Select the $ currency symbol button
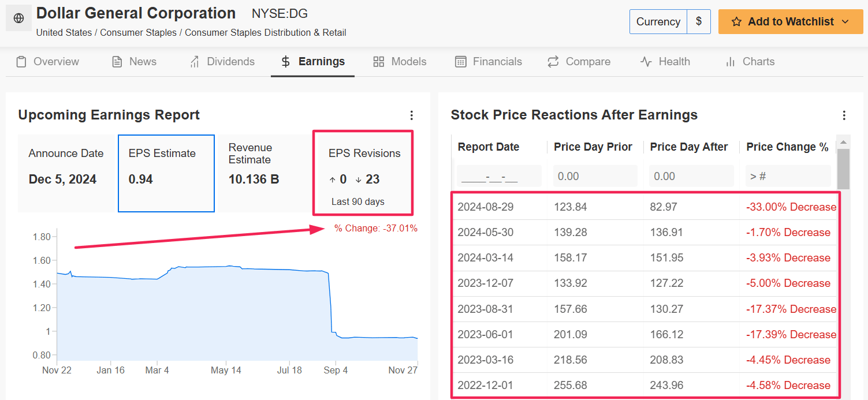This screenshot has height=400, width=868. tap(699, 22)
